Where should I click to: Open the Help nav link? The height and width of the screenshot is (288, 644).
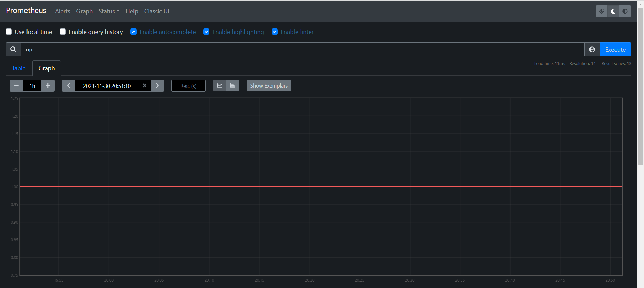coord(132,11)
